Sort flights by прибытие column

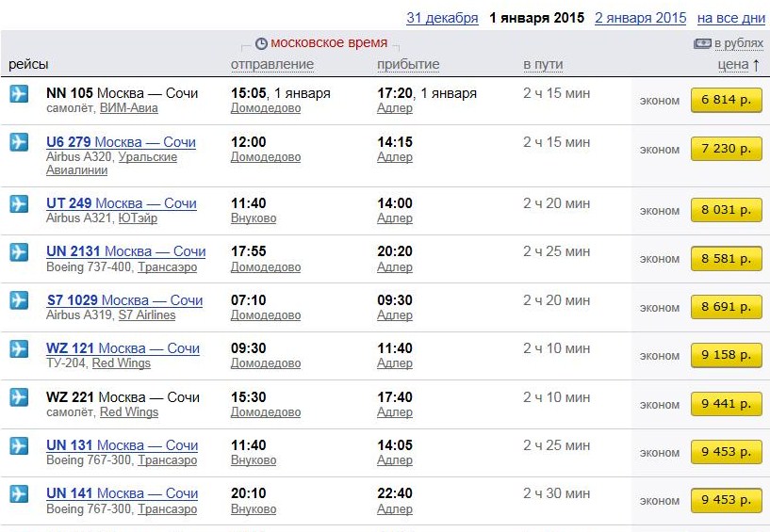click(408, 64)
